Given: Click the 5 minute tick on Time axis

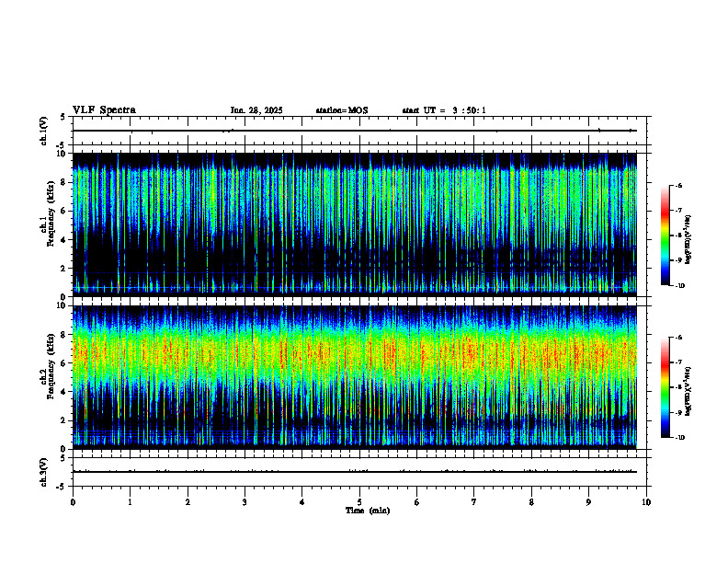Looking at the screenshot, I should (359, 502).
